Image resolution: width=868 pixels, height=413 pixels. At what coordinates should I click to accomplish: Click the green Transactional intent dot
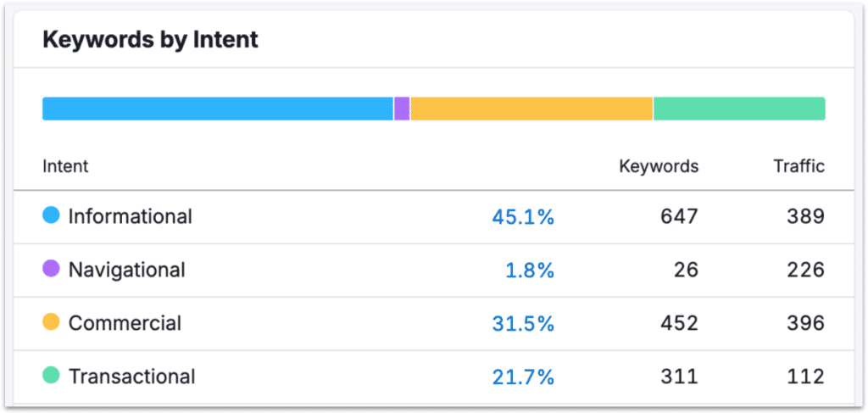[51, 376]
